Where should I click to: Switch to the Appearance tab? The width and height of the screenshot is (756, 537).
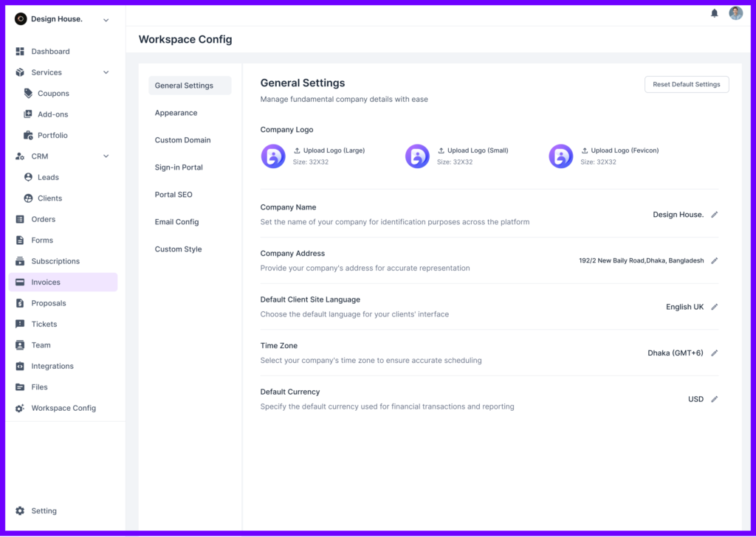point(176,113)
